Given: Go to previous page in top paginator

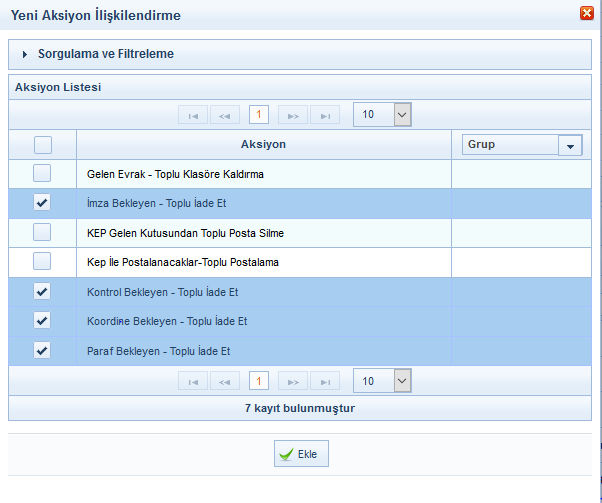Looking at the screenshot, I should point(225,115).
